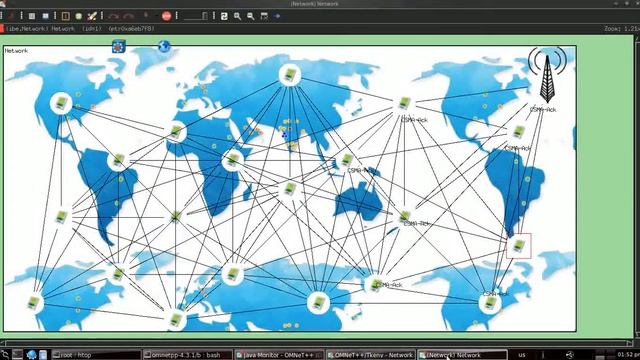This screenshot has height=360, width=640.
Task: Click the Zoom factor readout
Action: 621,29
